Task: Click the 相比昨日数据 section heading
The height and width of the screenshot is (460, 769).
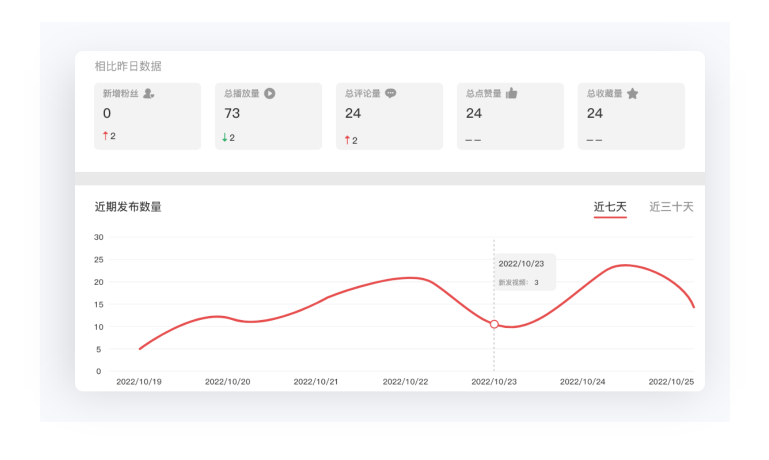Action: tap(128, 66)
